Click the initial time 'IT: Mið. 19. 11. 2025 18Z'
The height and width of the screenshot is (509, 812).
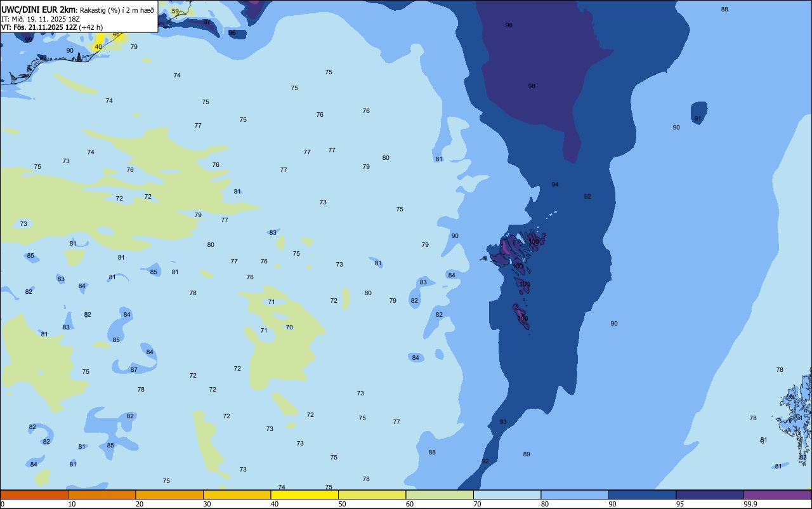click(41, 18)
